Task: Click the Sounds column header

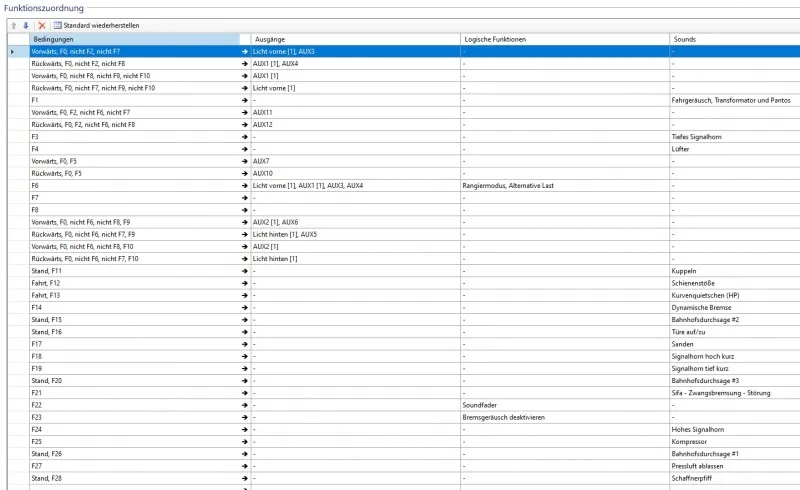Action: [x=735, y=39]
